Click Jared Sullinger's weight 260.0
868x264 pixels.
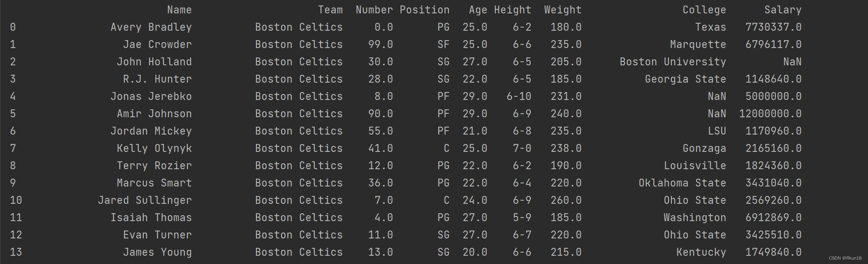pos(566,200)
